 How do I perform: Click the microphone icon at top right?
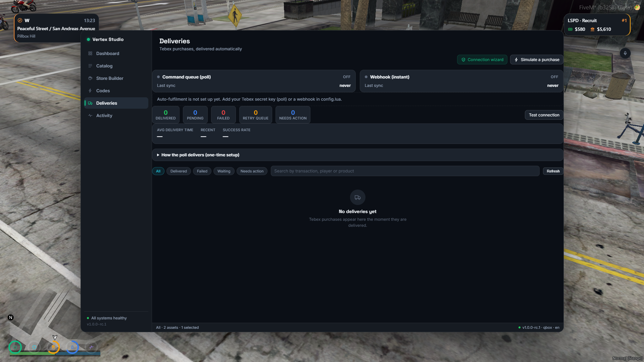(625, 53)
